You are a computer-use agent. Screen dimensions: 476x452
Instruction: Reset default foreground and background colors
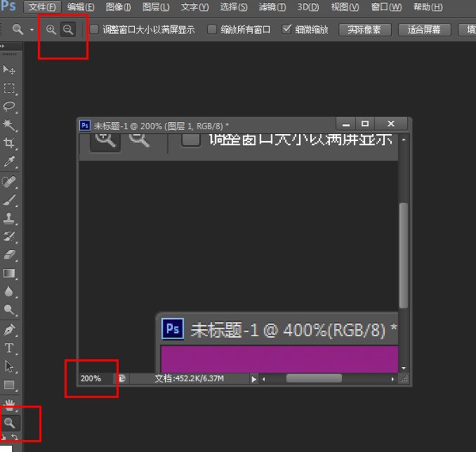4,437
